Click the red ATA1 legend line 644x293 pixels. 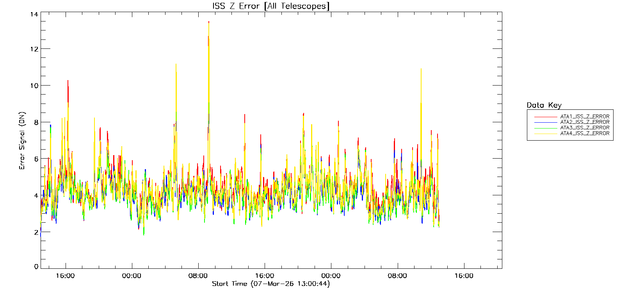[546, 117]
